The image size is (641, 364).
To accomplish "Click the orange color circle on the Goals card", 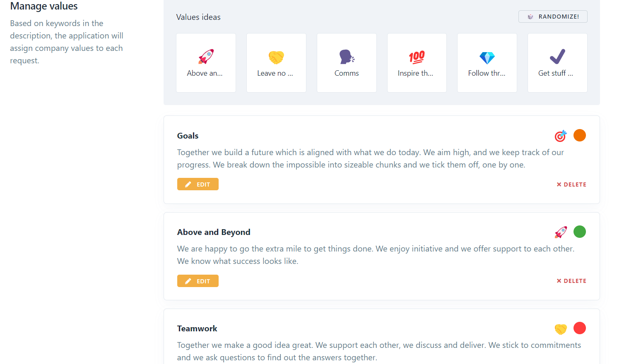I will point(580,135).
